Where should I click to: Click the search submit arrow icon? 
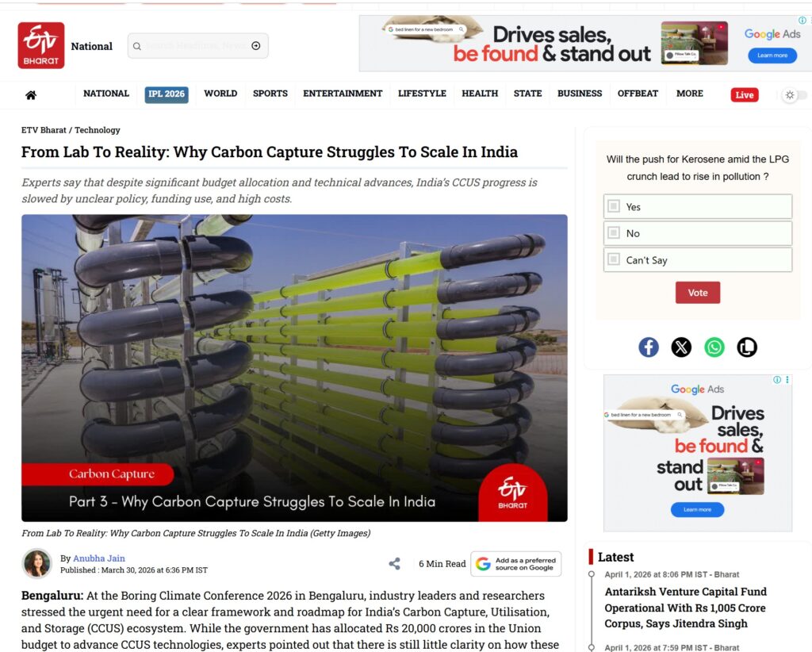click(x=256, y=45)
